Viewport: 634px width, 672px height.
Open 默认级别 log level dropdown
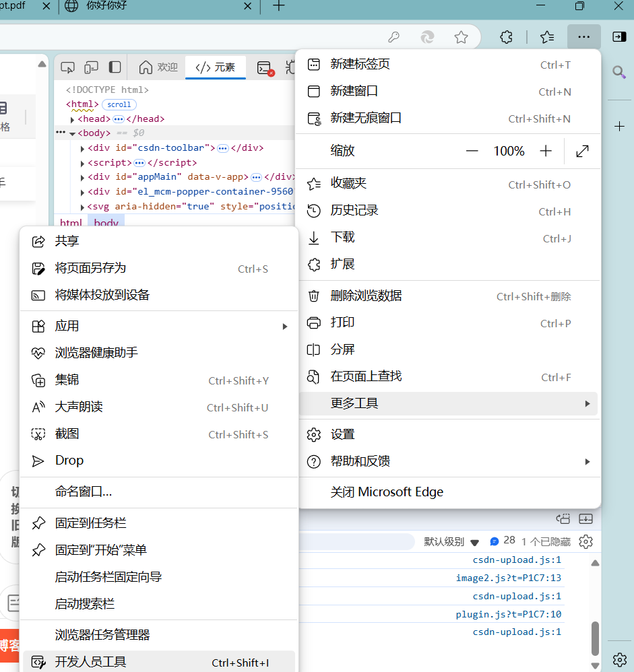(x=451, y=542)
